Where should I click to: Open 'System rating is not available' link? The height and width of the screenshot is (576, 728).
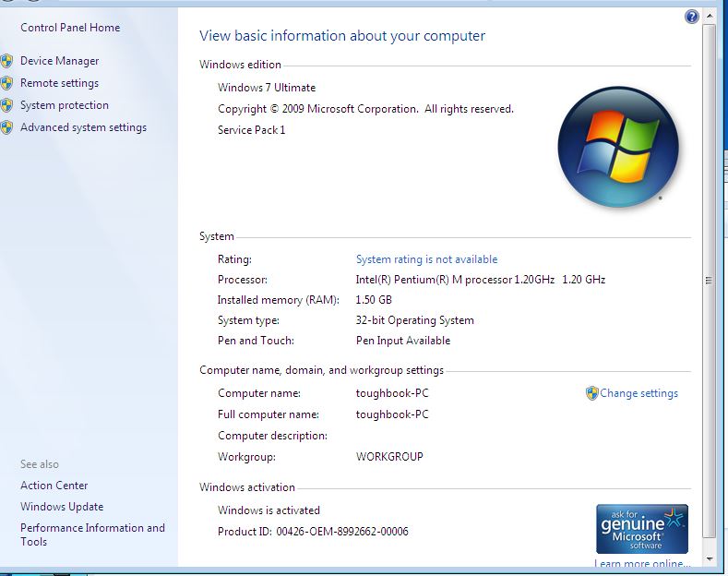(426, 259)
